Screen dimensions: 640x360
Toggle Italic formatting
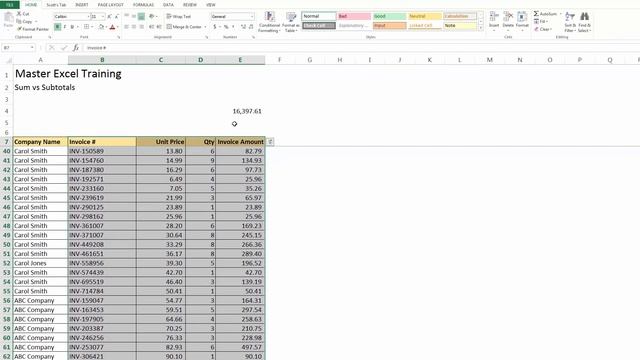[64, 27]
